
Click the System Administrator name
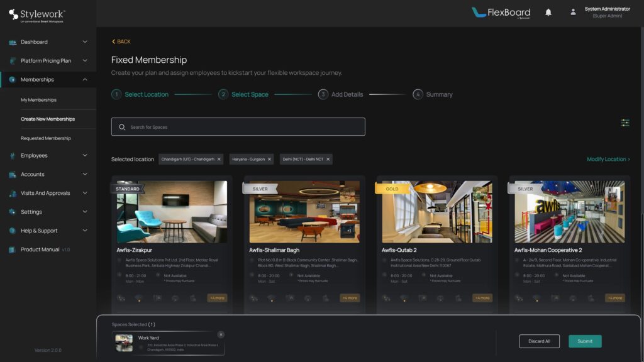pyautogui.click(x=607, y=9)
